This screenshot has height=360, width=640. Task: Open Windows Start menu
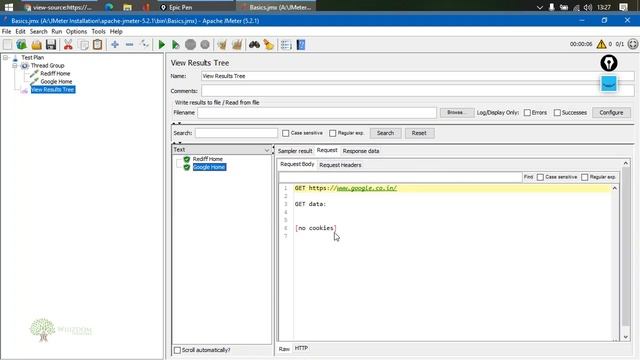click(9, 7)
